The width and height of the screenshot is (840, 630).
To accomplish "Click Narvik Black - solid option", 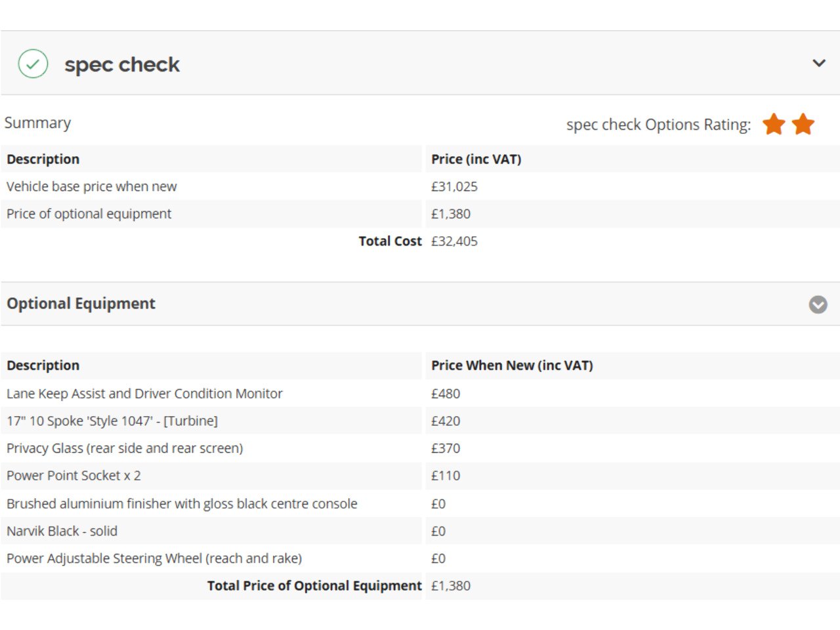I will pyautogui.click(x=62, y=531).
